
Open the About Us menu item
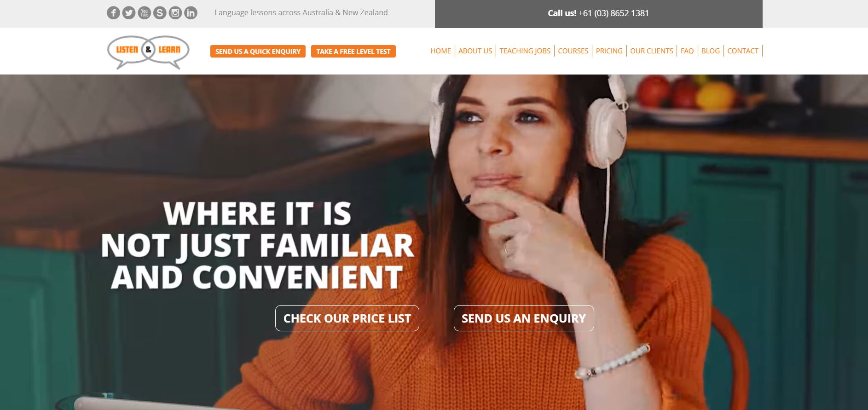[x=475, y=51]
